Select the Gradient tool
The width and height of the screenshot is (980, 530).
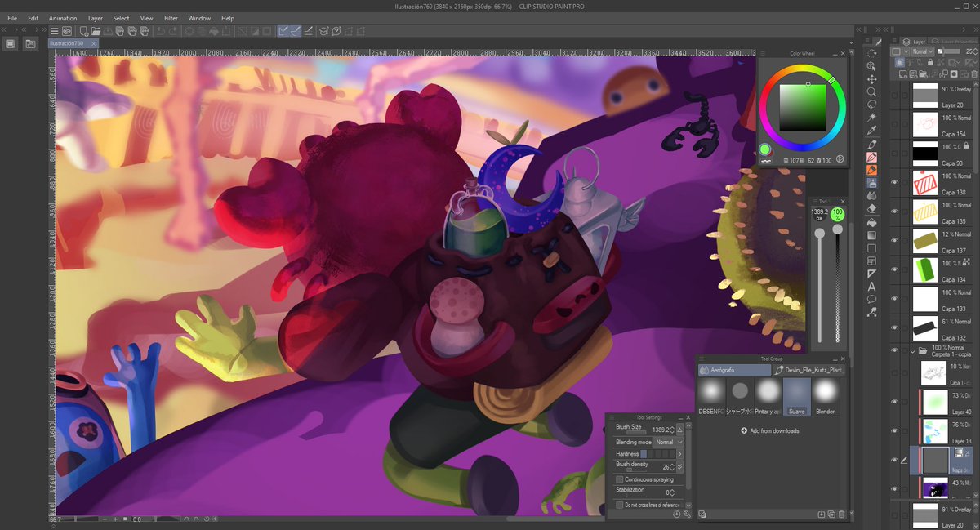pos(872,235)
